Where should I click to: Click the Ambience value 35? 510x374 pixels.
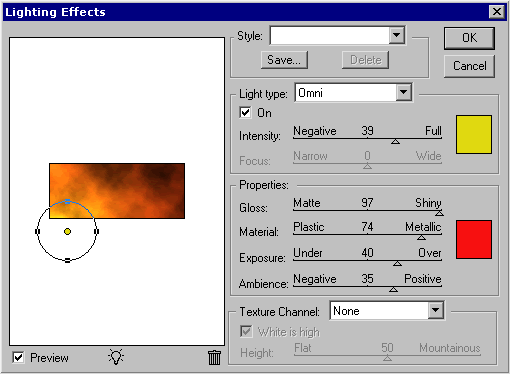point(367,279)
